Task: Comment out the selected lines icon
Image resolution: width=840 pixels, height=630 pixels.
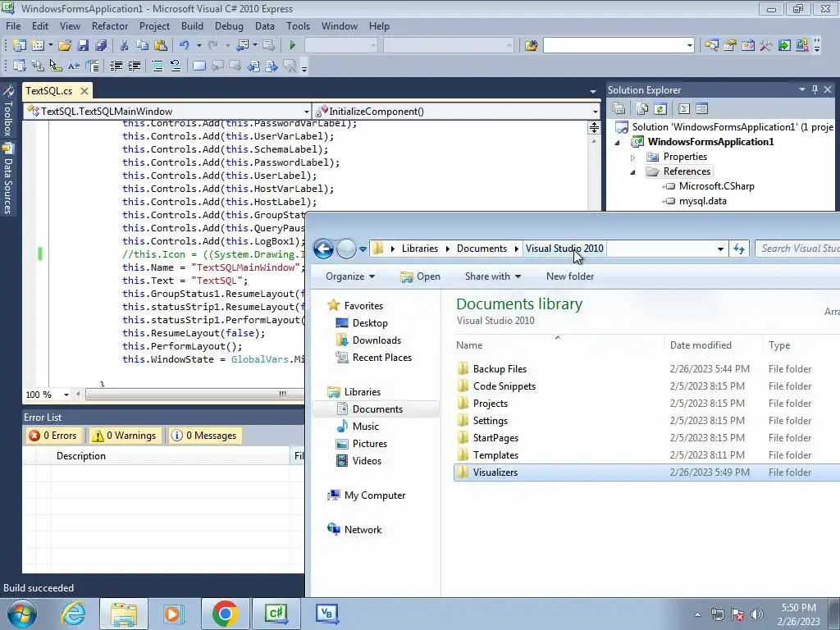Action: point(157,66)
